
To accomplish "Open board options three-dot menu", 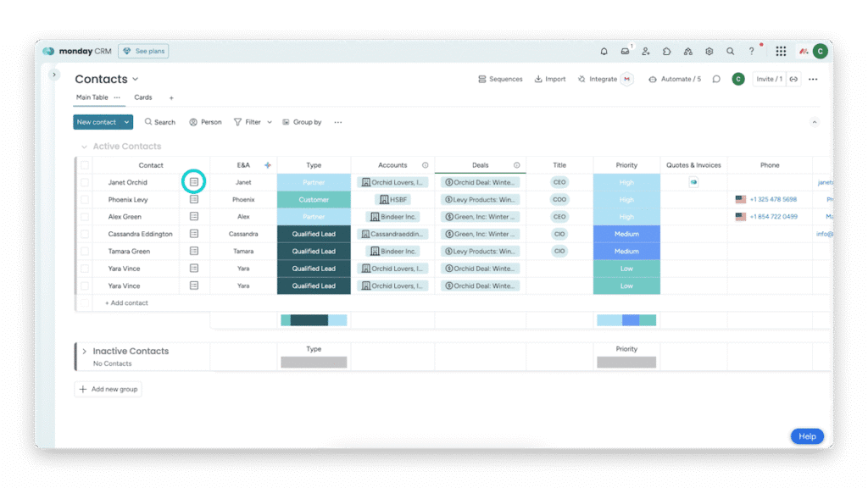I will click(813, 79).
